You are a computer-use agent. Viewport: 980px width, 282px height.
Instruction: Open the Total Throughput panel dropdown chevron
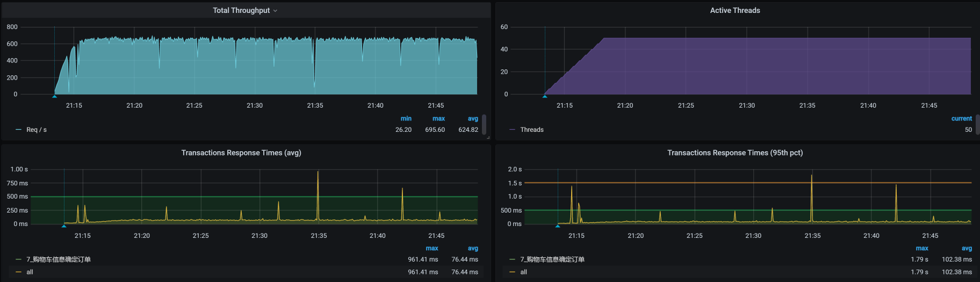(276, 11)
